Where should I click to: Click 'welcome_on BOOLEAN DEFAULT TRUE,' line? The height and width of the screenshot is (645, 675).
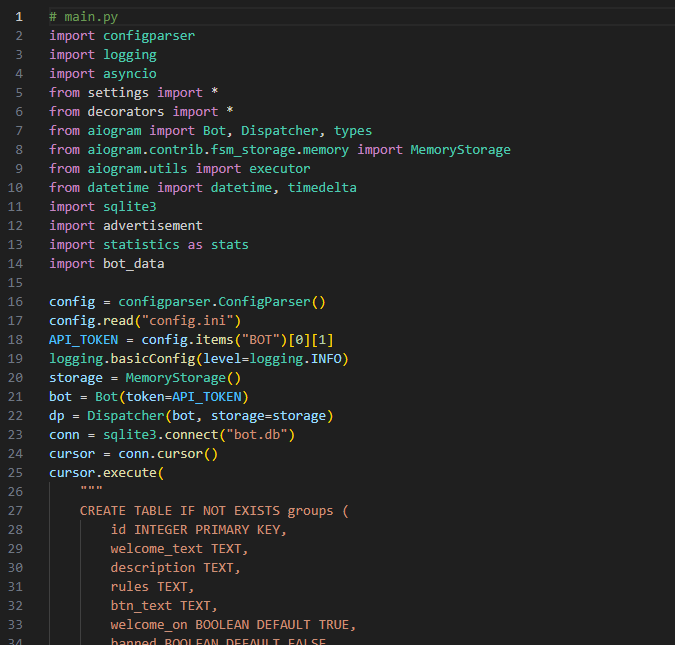(233, 624)
